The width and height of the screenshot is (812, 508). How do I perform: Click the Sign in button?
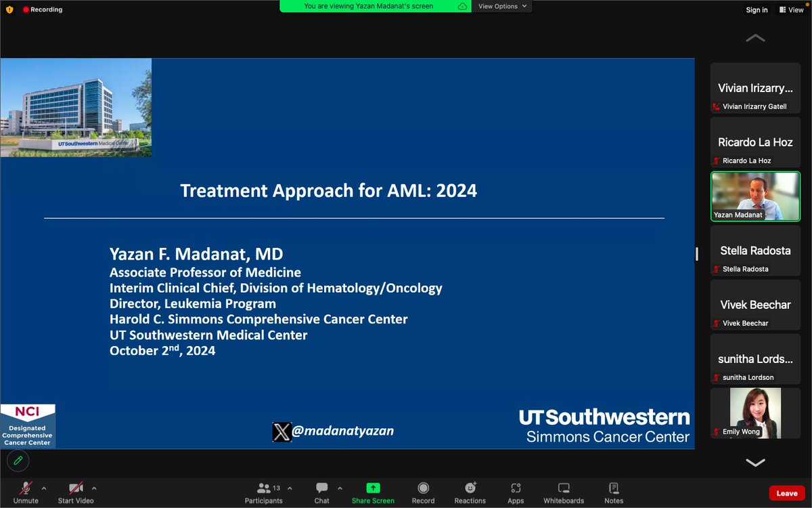(x=757, y=10)
